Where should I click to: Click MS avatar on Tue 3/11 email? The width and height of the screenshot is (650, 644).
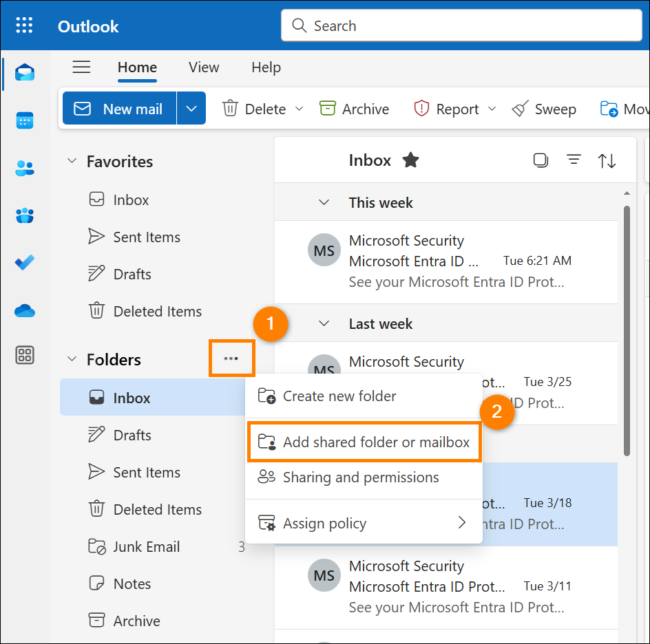click(x=324, y=575)
